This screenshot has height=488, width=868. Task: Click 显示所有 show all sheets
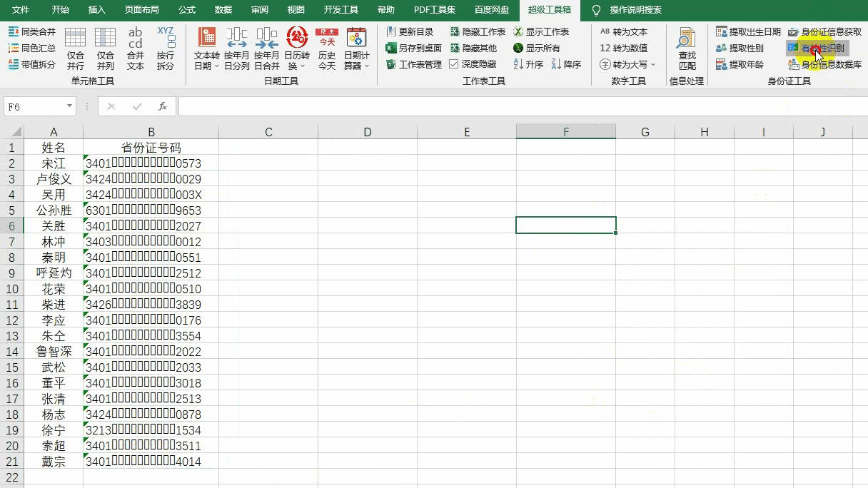(x=537, y=49)
